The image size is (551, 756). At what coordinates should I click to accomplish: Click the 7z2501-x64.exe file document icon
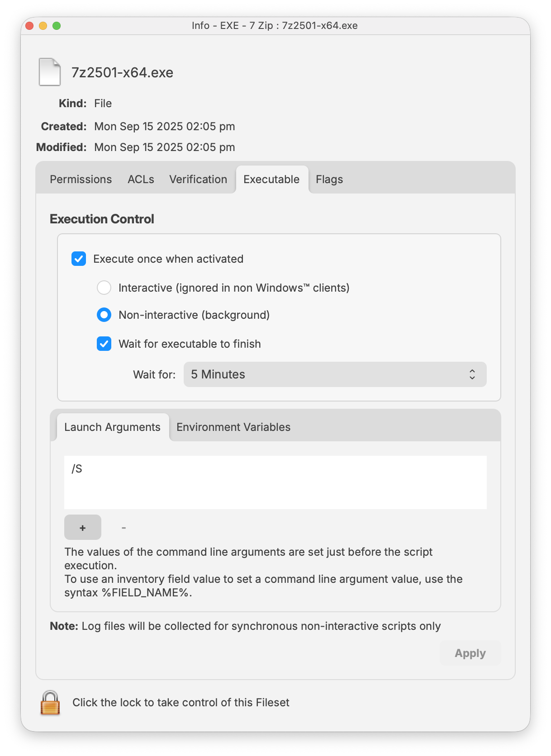coord(50,72)
